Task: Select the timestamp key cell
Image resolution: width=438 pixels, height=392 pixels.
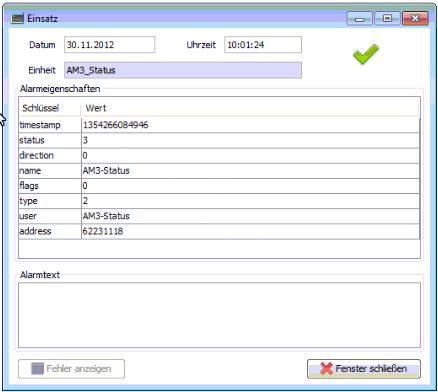Action: pyautogui.click(x=50, y=125)
